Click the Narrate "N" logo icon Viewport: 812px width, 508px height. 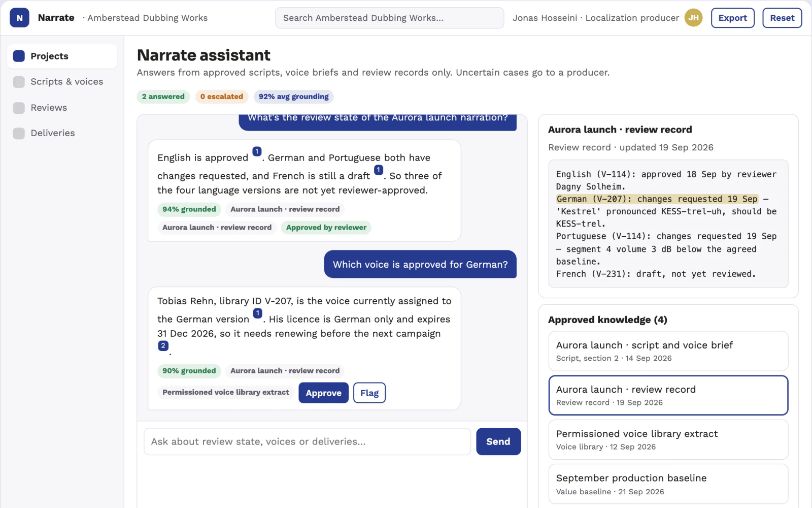(19, 18)
